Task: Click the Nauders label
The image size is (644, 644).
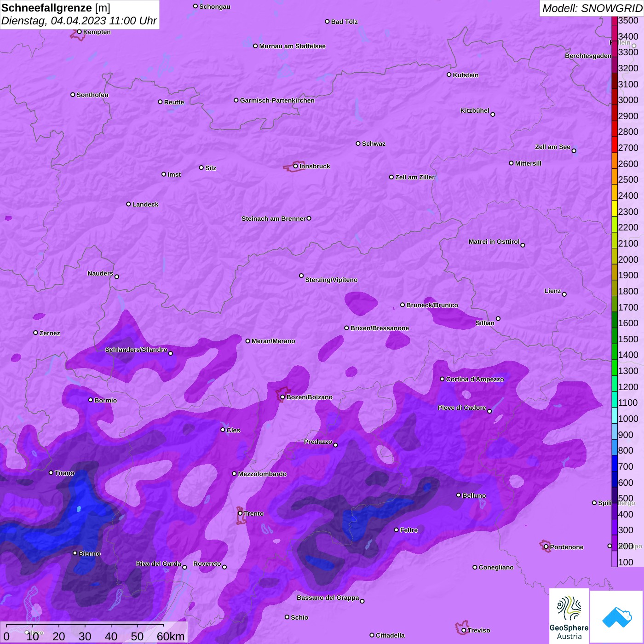Action: [x=100, y=273]
